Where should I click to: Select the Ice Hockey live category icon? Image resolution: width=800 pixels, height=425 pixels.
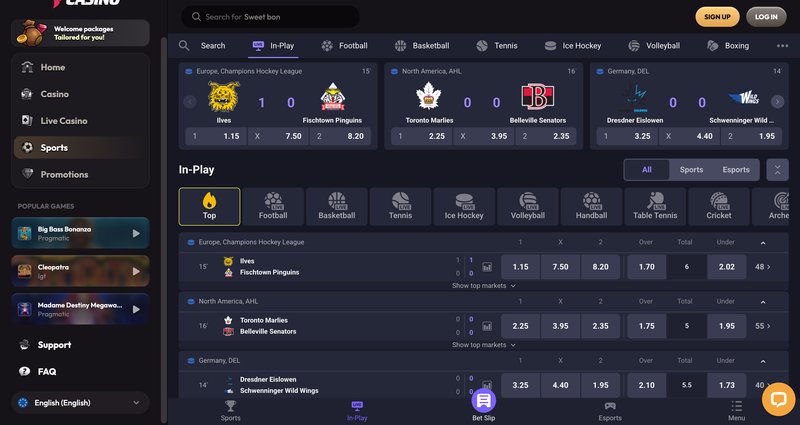463,206
